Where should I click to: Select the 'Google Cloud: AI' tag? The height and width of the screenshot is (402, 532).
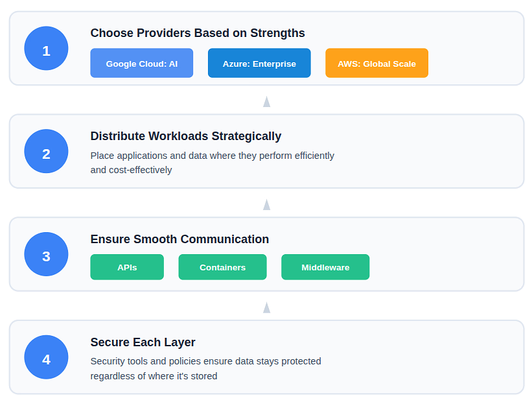141,63
